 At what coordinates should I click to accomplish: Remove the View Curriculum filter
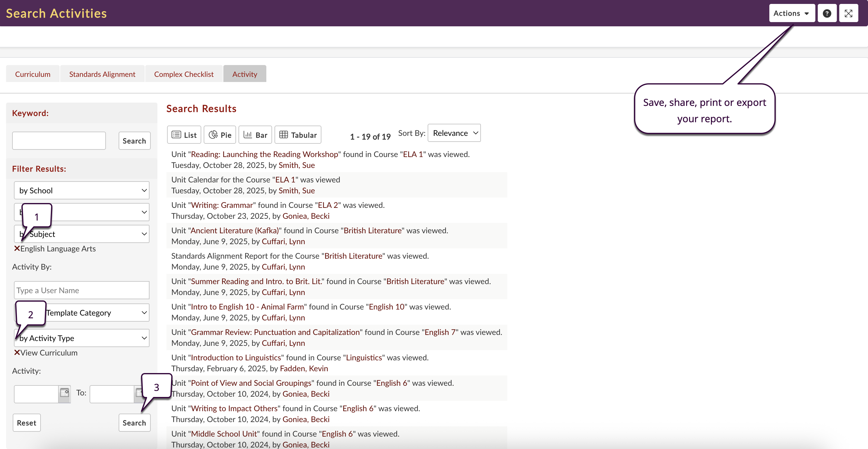coord(17,353)
